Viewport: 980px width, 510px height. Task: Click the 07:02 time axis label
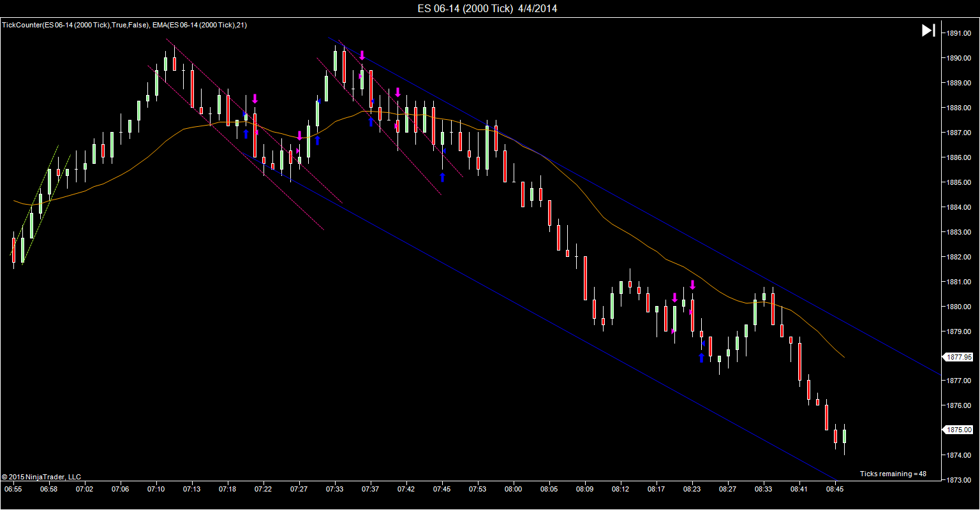click(x=85, y=490)
